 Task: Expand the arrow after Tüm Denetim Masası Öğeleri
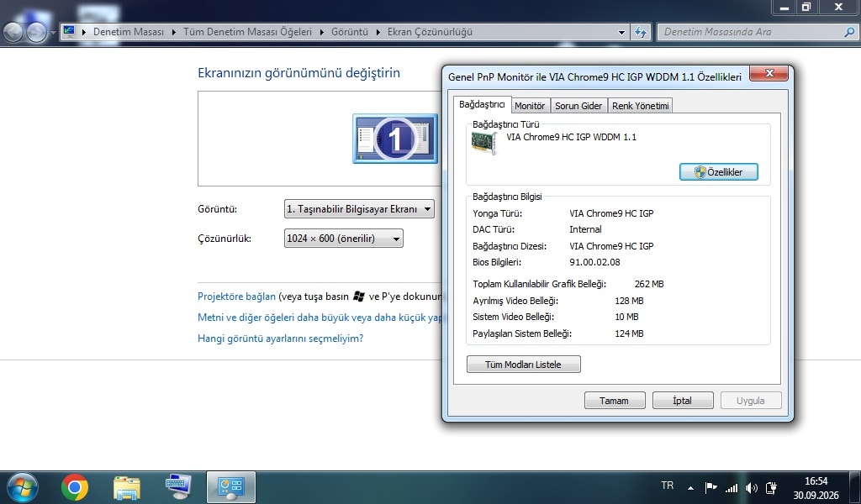[322, 32]
